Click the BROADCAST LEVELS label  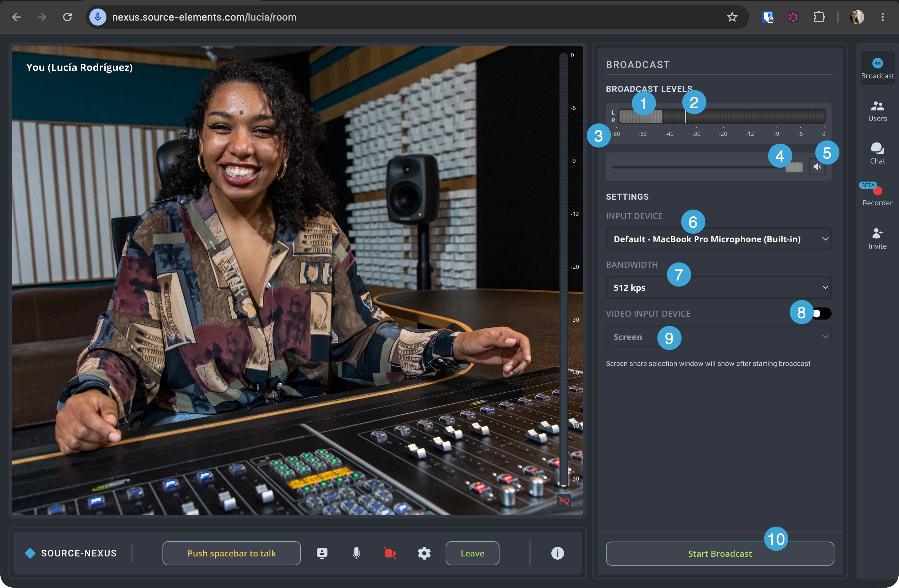point(649,89)
